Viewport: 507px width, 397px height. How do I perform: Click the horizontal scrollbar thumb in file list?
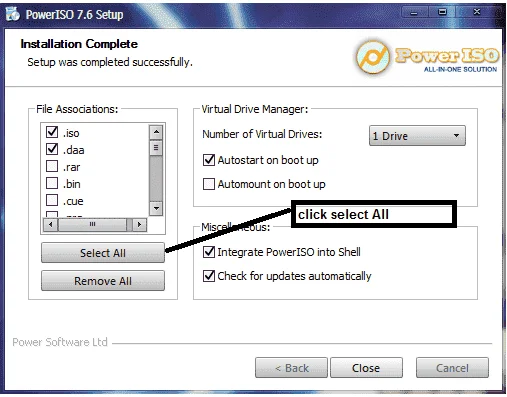pos(93,224)
